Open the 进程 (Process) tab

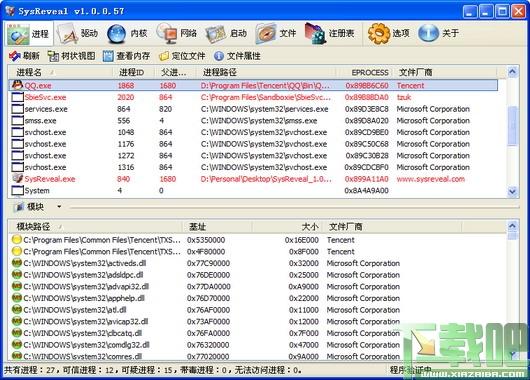click(28, 33)
